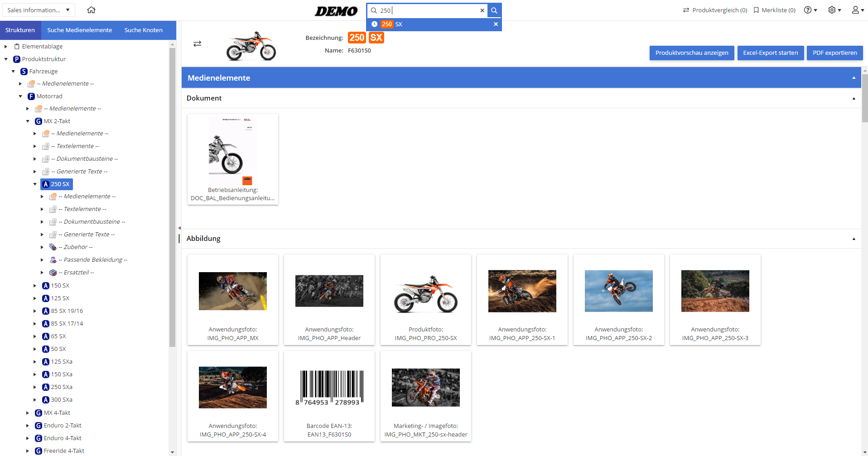This screenshot has height=456, width=868.
Task: Select Generierte Texte under 250 SX
Action: (87, 235)
